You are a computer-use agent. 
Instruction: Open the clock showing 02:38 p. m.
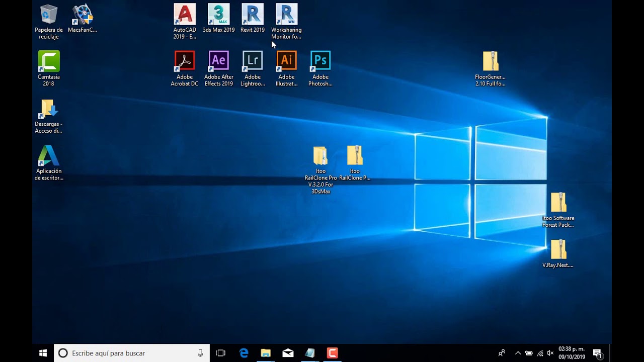point(572,353)
